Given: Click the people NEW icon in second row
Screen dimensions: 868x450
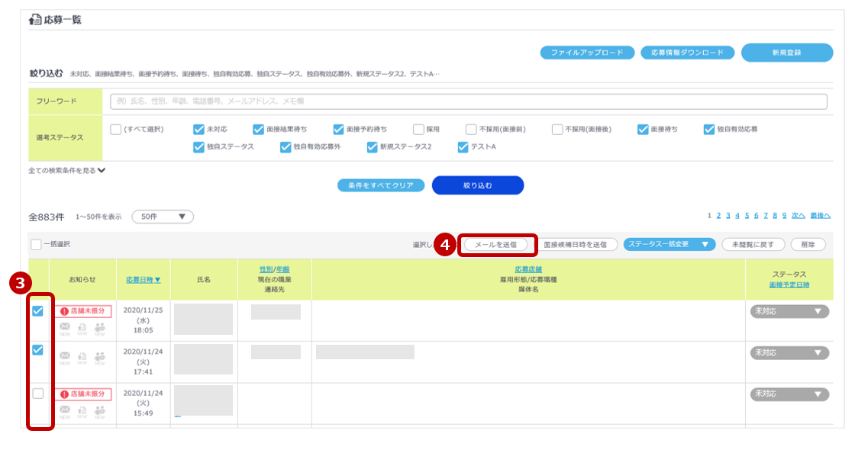Looking at the screenshot, I should point(99,356).
